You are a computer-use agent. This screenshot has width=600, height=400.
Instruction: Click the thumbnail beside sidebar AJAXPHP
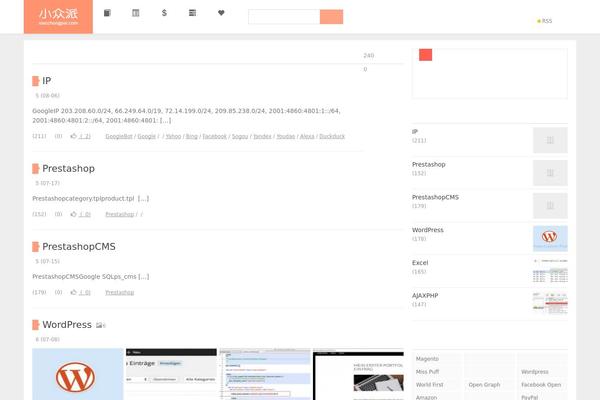click(x=550, y=304)
